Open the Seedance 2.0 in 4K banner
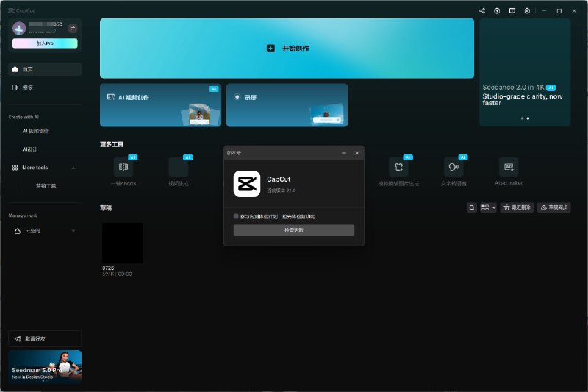Viewport: 588px width, 392px height. click(x=525, y=72)
